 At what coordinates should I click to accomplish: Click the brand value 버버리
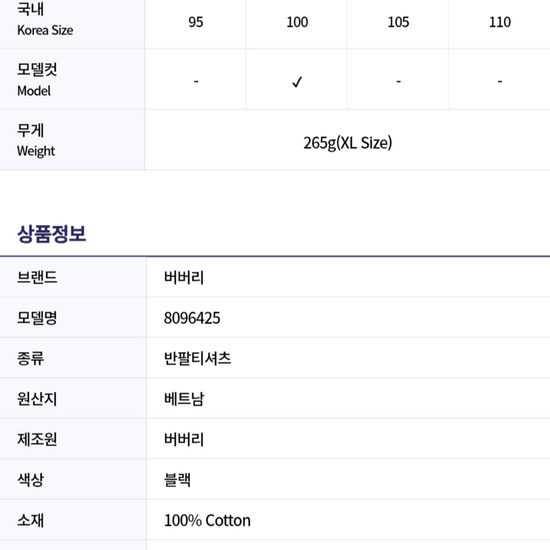[x=184, y=277]
